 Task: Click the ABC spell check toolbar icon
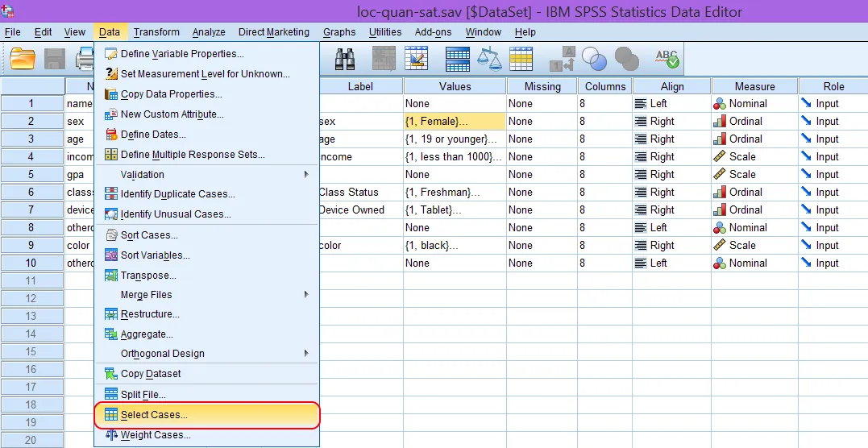tap(667, 60)
